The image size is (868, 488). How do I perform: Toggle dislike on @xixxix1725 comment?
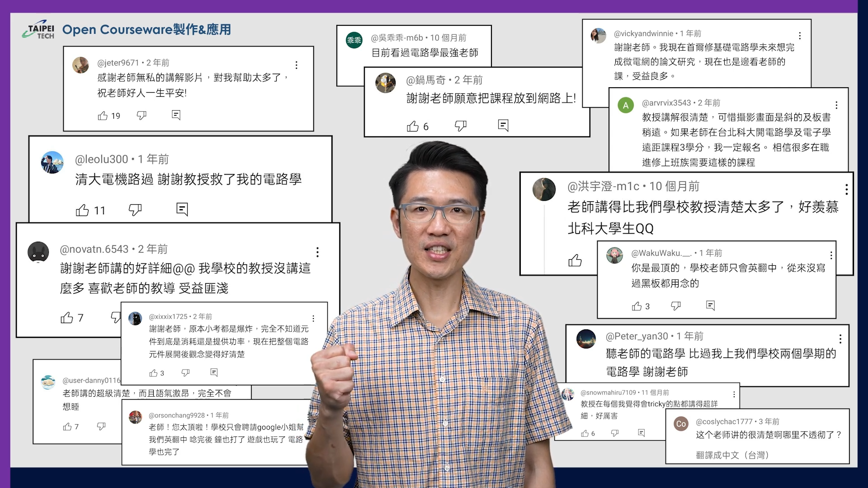[185, 373]
